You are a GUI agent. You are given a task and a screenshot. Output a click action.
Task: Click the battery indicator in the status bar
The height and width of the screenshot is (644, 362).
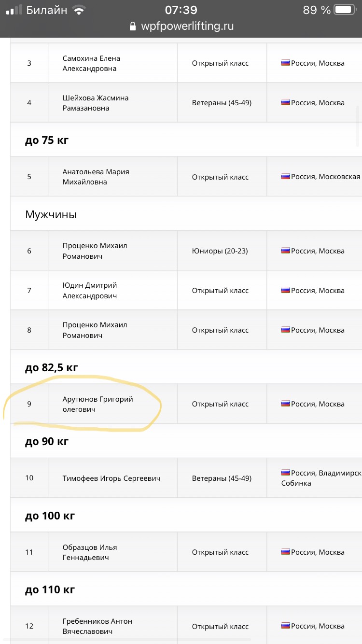pyautogui.click(x=344, y=9)
